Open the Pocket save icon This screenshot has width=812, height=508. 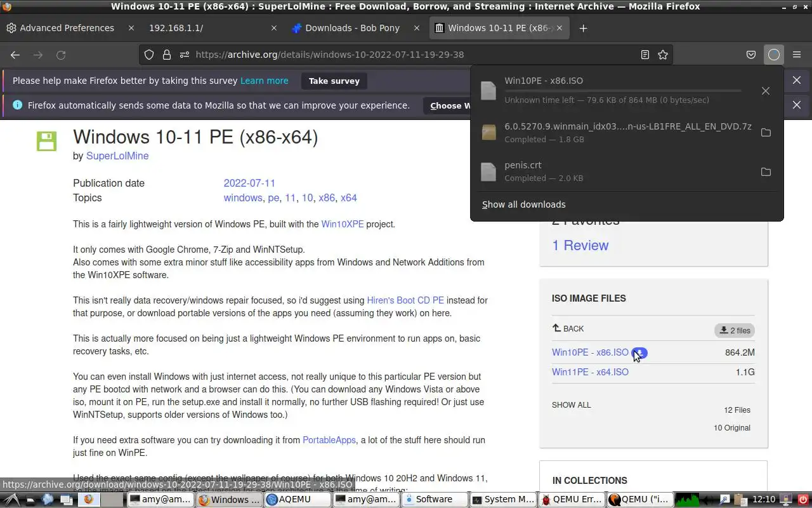pos(750,55)
